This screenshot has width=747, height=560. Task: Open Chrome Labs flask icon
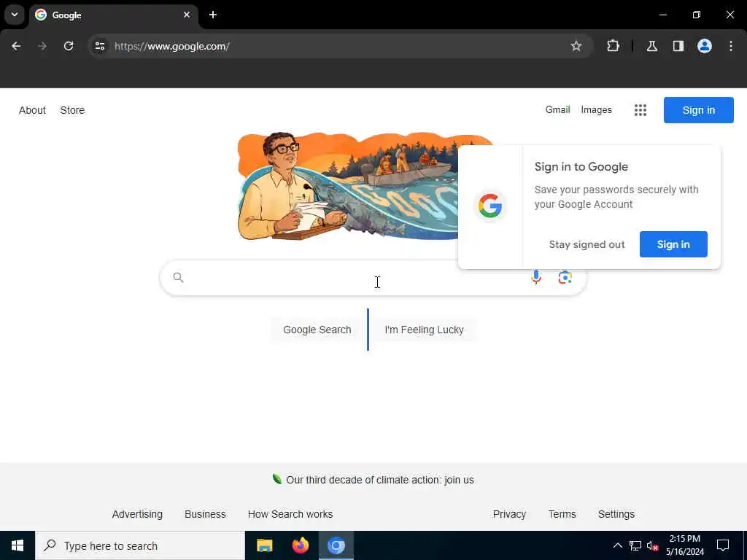[x=652, y=46]
